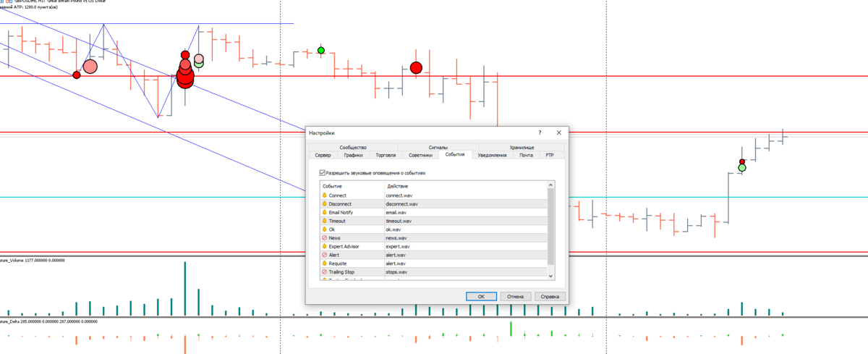
Task: Confirm settings with the OK button
Action: (481, 297)
